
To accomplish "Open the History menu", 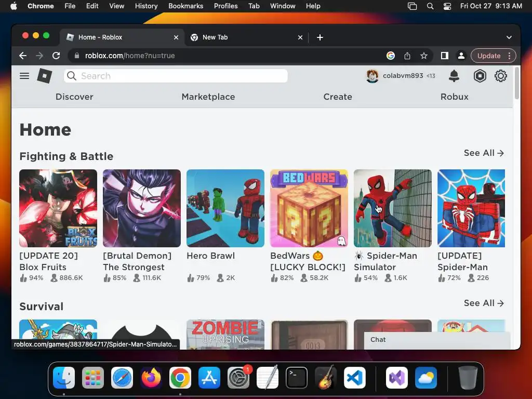I will pos(146,6).
